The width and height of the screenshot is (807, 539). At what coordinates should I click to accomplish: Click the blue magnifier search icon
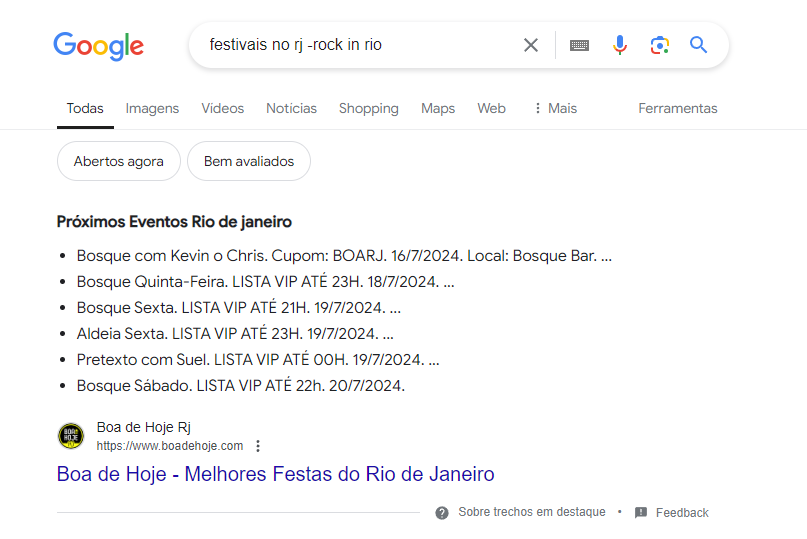click(698, 45)
